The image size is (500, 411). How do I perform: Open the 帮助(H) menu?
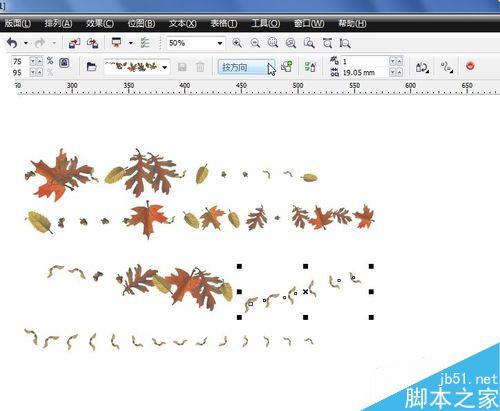coord(352,23)
